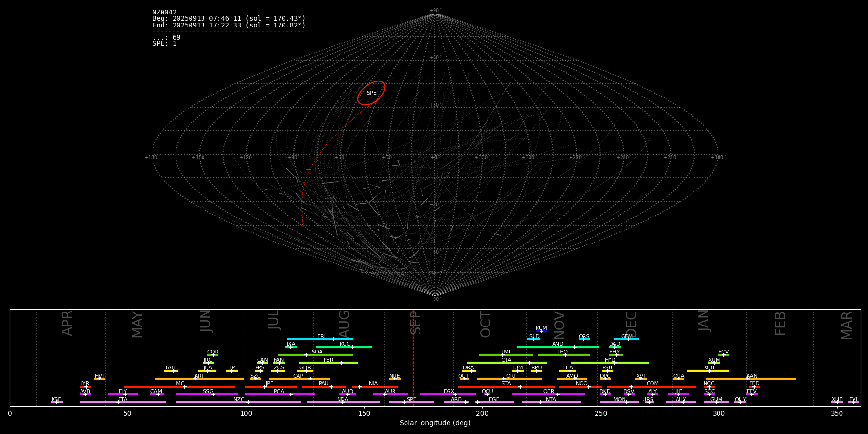Click the SEP month label

tap(416, 323)
